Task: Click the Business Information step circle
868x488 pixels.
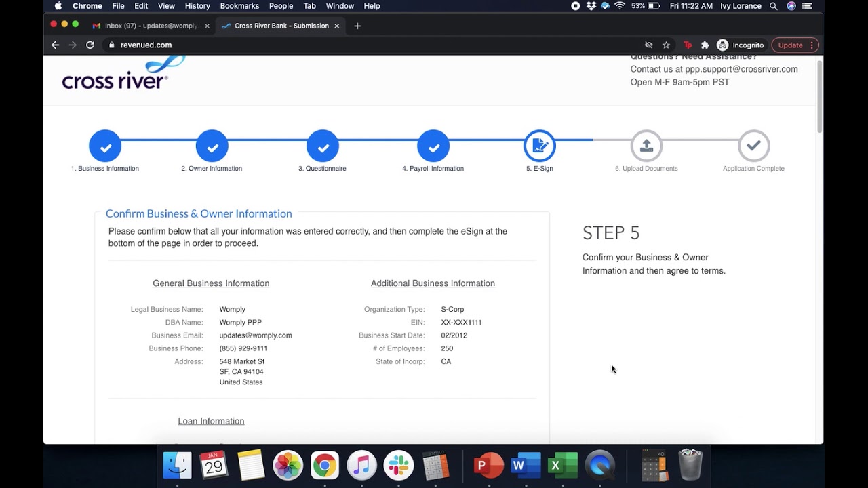Action: click(105, 146)
